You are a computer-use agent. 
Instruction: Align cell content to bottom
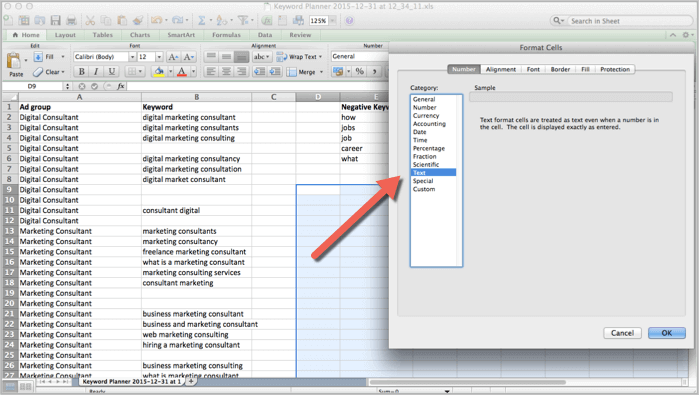pos(242,57)
